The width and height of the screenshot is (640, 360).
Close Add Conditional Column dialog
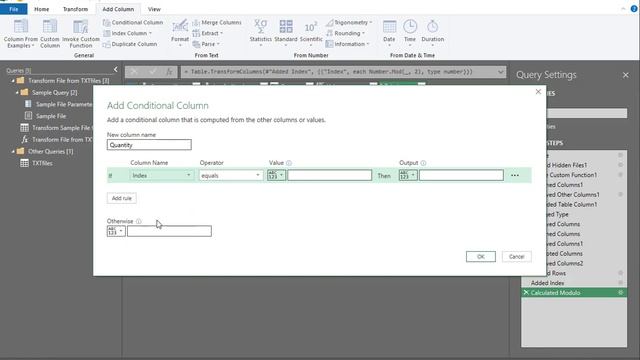(x=538, y=92)
